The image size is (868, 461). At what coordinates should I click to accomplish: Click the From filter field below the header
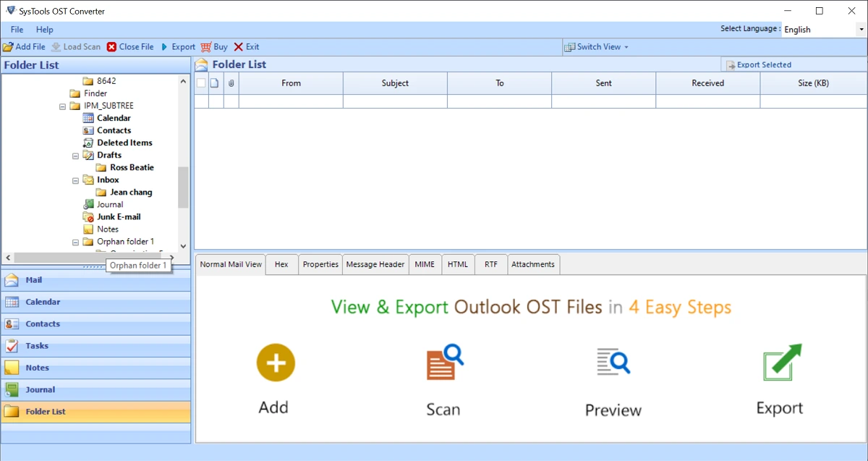point(291,101)
